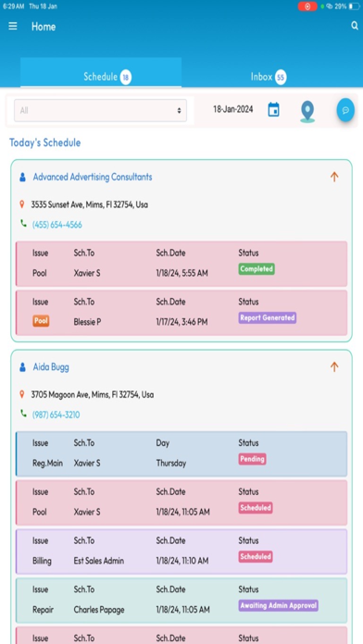Click person icon next to Aida Bugg
The image size is (363, 644).
coord(22,367)
